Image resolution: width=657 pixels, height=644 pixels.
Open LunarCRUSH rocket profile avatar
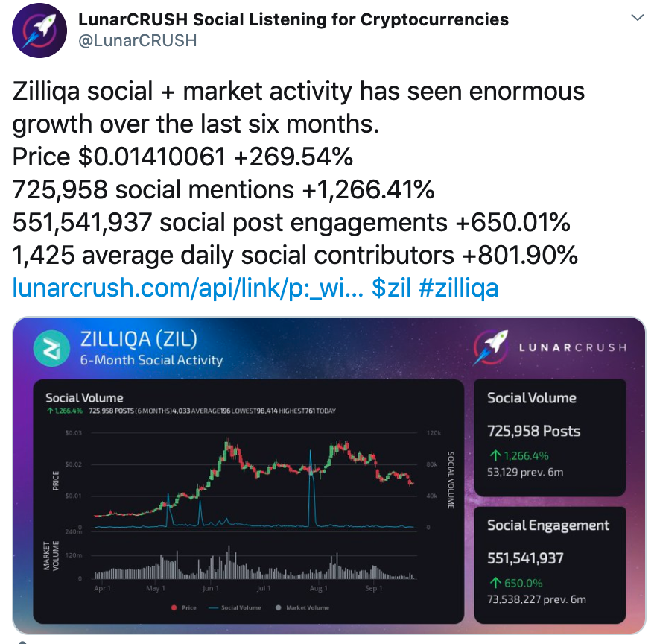(39, 30)
